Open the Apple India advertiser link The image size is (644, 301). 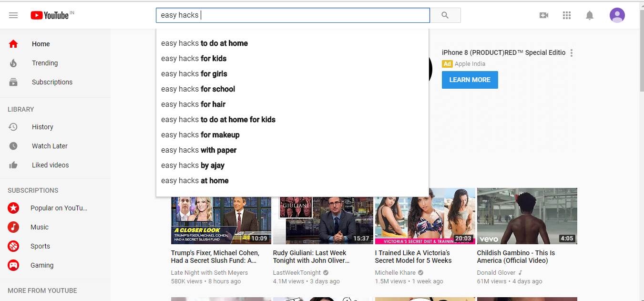470,64
